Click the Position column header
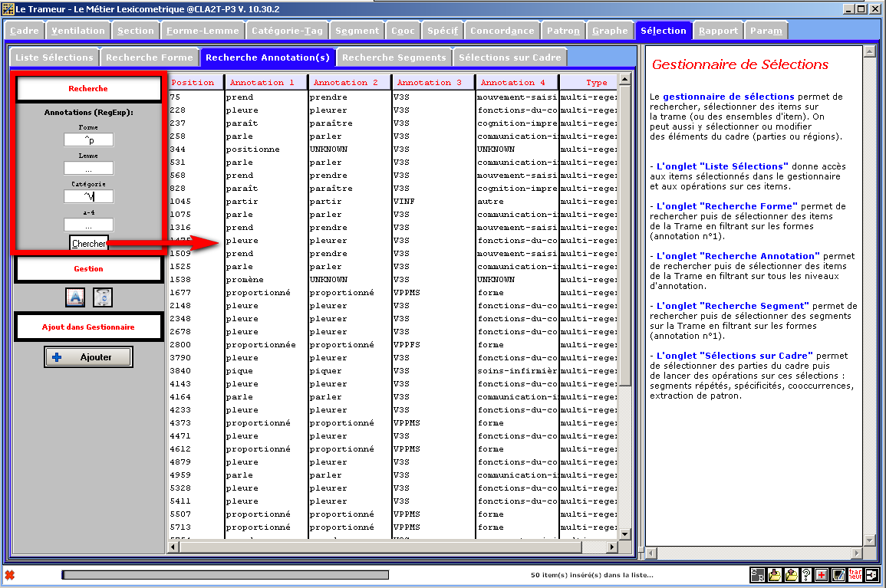 196,83
